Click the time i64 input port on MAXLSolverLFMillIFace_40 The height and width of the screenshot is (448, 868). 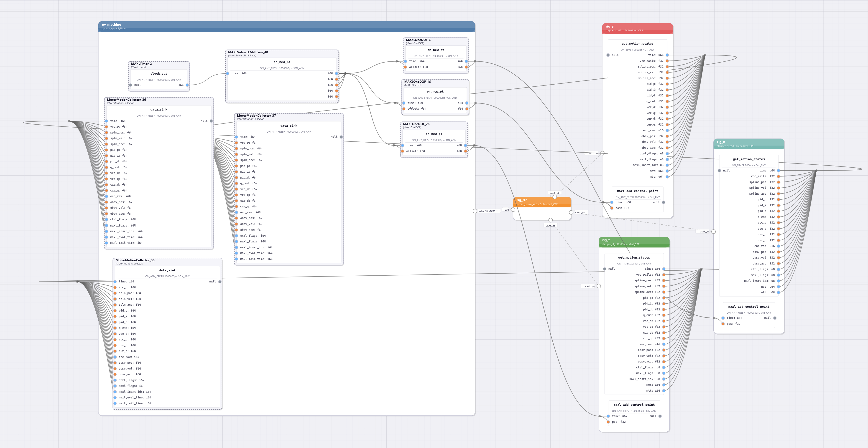(228, 73)
